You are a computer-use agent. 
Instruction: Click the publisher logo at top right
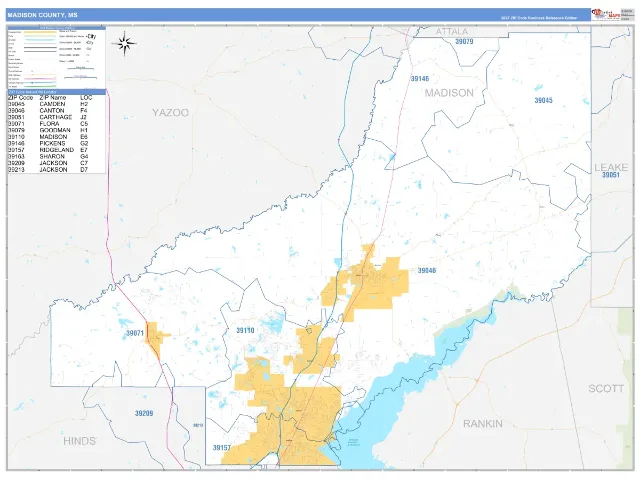point(606,14)
